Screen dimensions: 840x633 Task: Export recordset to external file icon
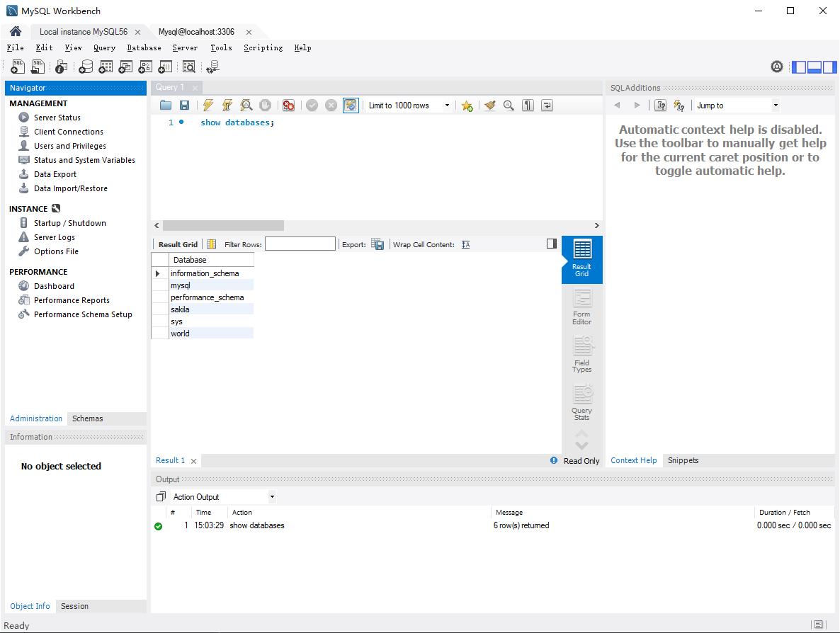point(378,244)
